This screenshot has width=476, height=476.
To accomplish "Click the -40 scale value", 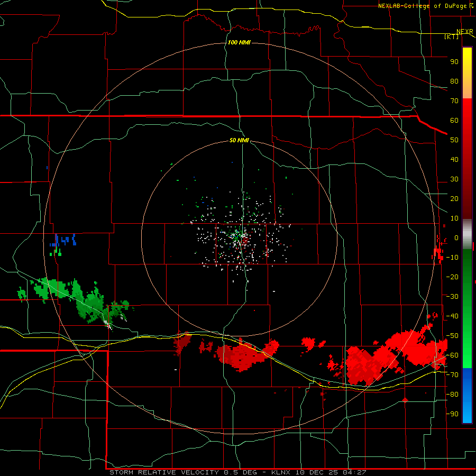I will pyautogui.click(x=452, y=316).
